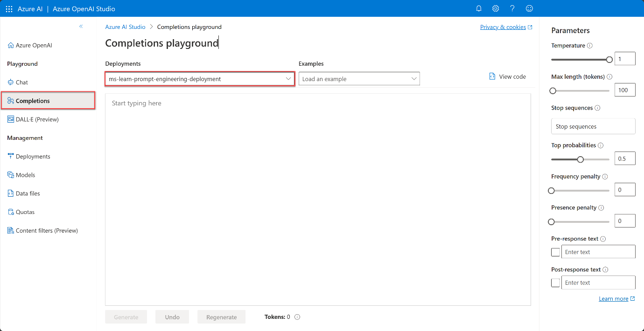Click View code text
This screenshot has width=644, height=331.
click(x=512, y=76)
